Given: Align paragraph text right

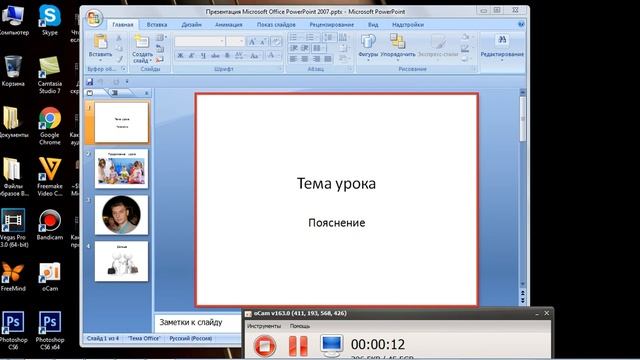Looking at the screenshot, I should coord(316,59).
